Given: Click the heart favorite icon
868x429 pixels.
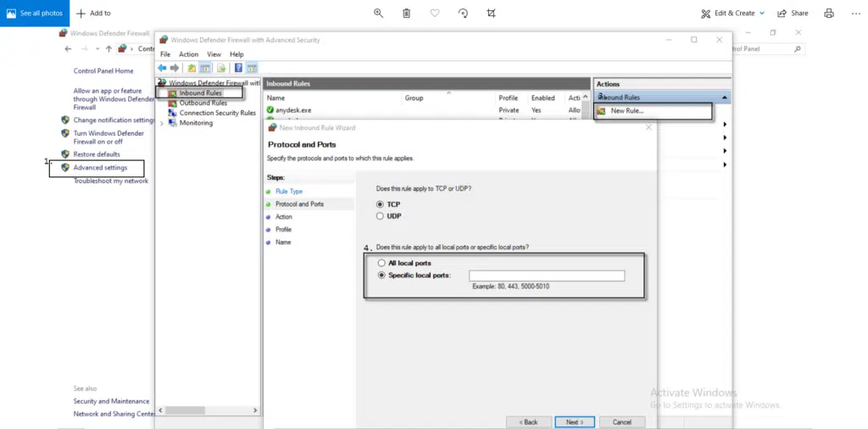Looking at the screenshot, I should (435, 14).
